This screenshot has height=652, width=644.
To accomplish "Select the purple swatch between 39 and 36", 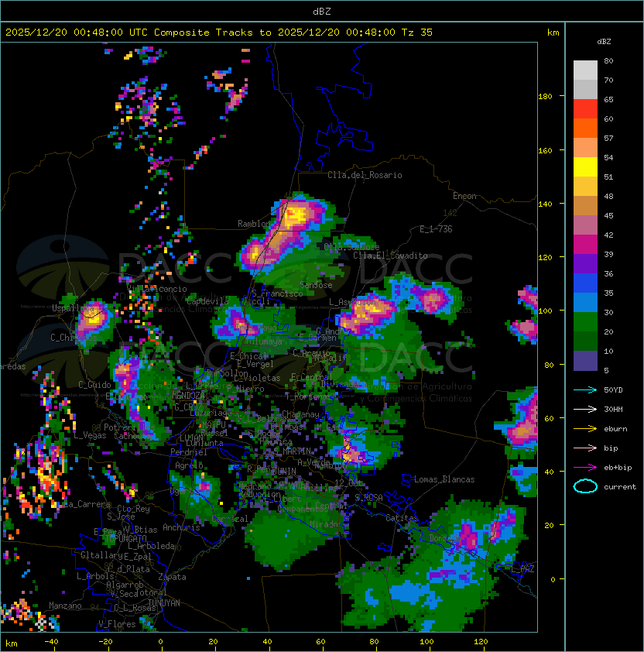I will [x=585, y=263].
